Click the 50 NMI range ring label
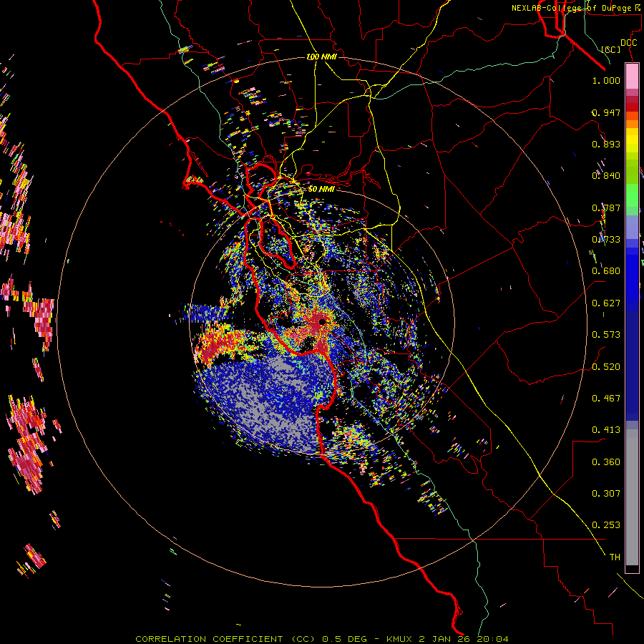 coord(321,189)
